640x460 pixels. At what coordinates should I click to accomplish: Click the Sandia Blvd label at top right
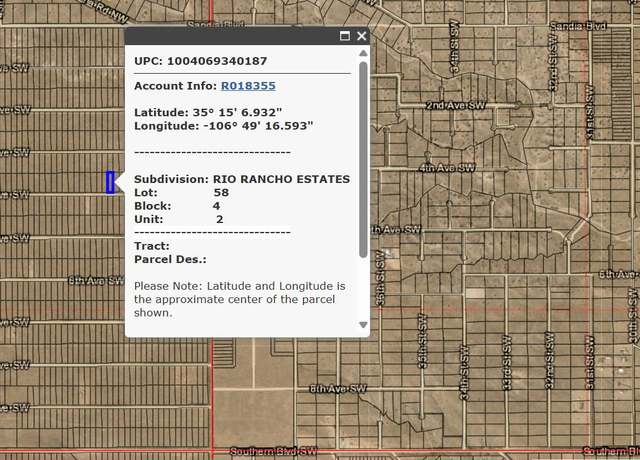pyautogui.click(x=578, y=26)
